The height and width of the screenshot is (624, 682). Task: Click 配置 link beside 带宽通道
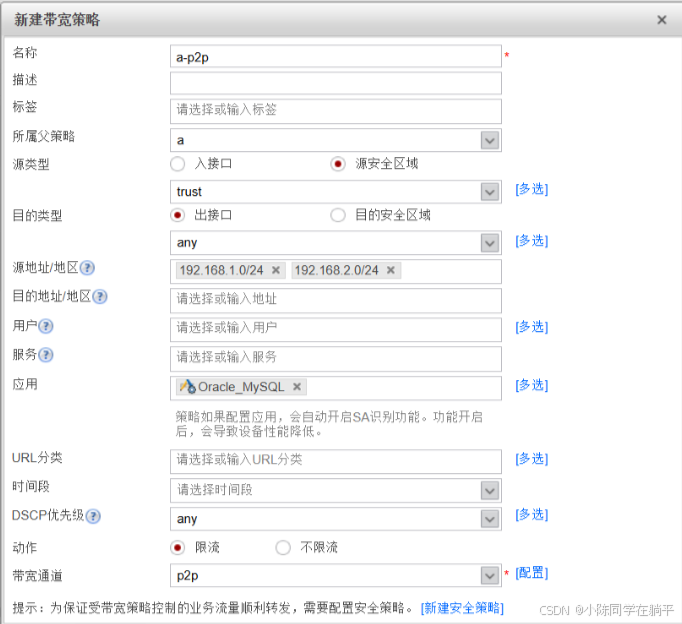532,573
